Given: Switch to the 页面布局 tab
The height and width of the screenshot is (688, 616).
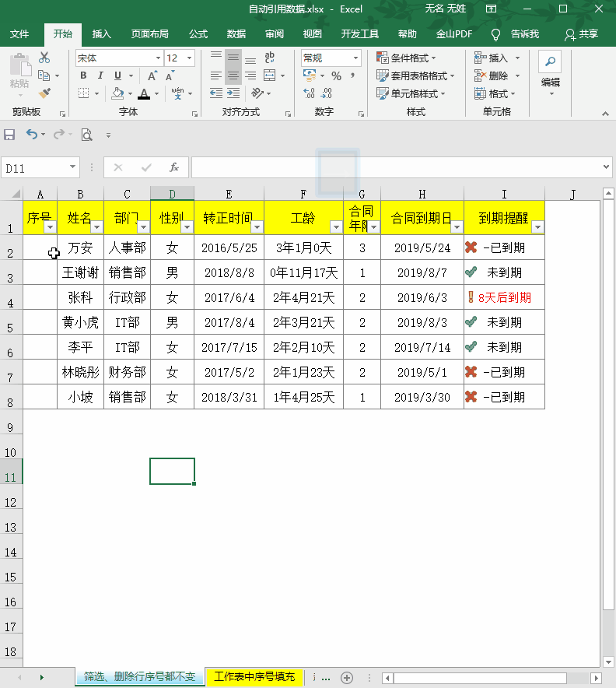Looking at the screenshot, I should tap(149, 34).
